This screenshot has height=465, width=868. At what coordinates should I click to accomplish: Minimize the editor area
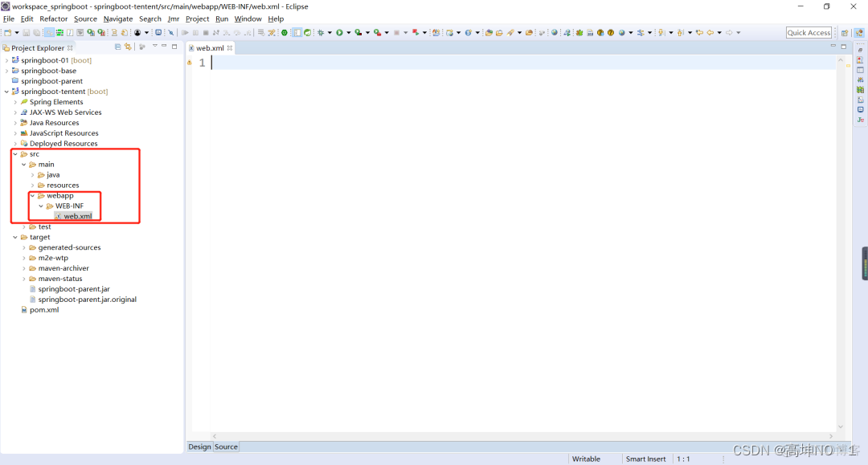click(833, 46)
